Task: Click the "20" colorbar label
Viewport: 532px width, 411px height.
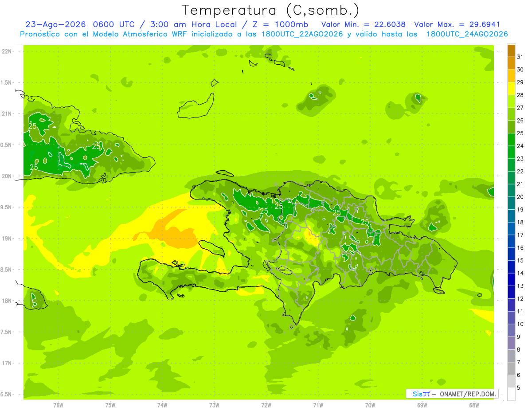Action: tap(520, 197)
